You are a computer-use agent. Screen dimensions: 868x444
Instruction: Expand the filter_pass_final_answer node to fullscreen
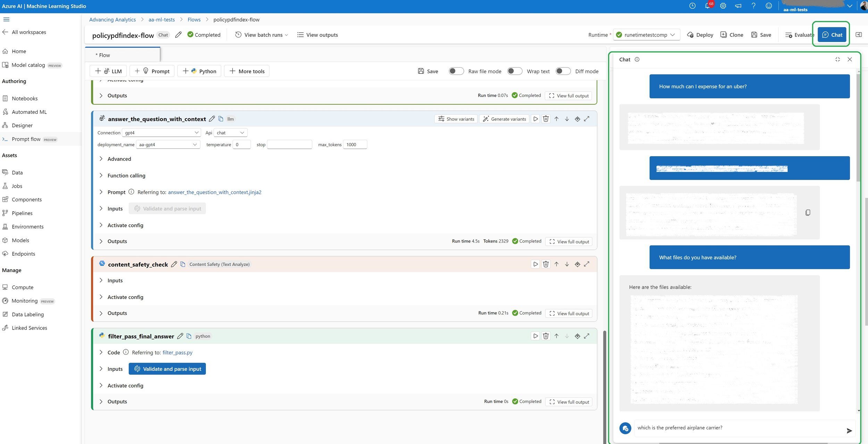pyautogui.click(x=587, y=336)
